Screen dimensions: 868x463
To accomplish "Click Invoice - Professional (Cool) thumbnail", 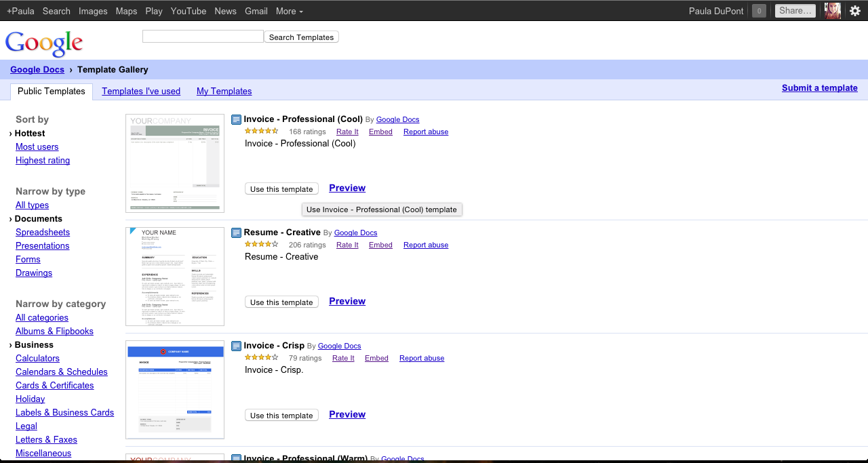I will pyautogui.click(x=175, y=163).
